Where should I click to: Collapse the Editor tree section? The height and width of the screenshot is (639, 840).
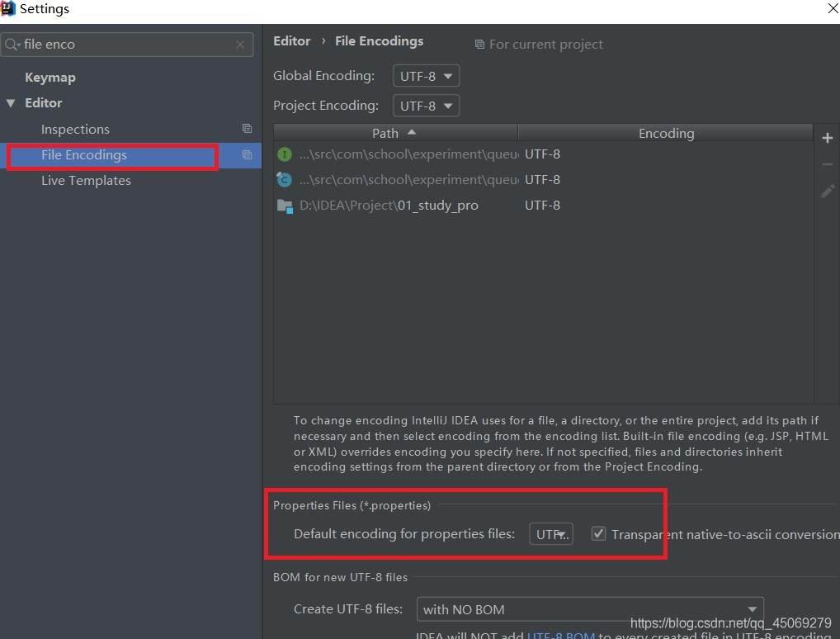(x=11, y=103)
